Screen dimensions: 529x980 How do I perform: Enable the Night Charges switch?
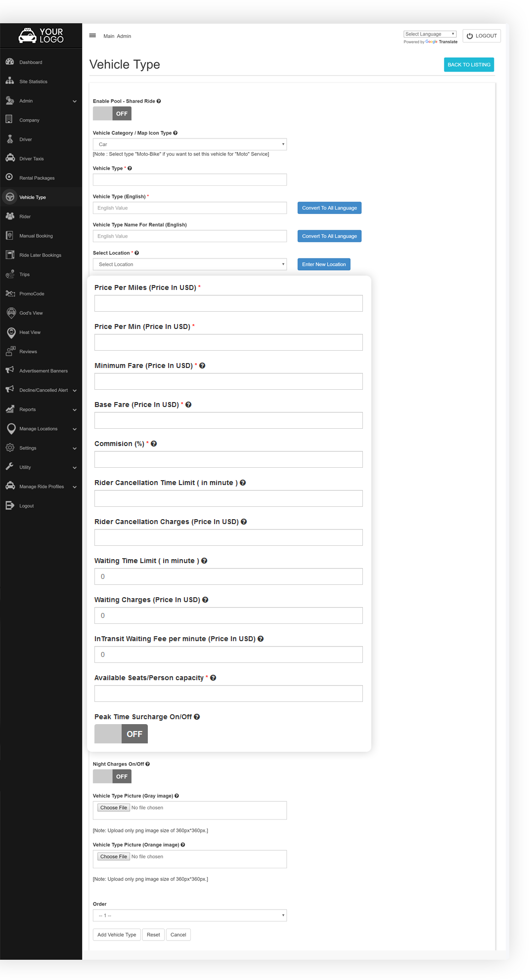click(x=112, y=776)
